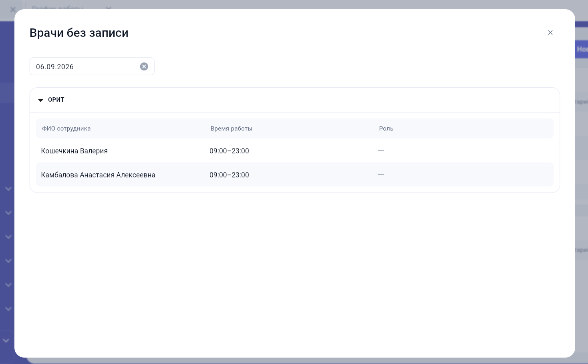Clear the 06.09.2026 date value
Screen dimensions: 588x364
pyautogui.click(x=144, y=66)
